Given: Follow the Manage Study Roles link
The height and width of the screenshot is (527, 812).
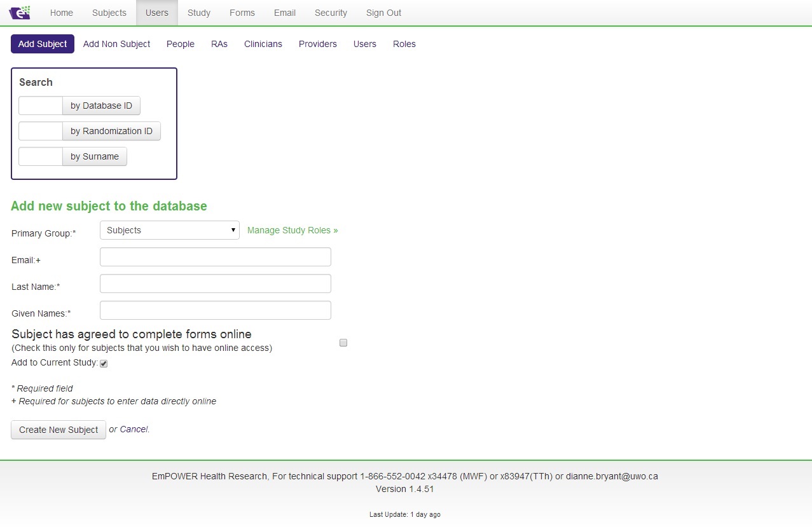Looking at the screenshot, I should click(x=292, y=230).
